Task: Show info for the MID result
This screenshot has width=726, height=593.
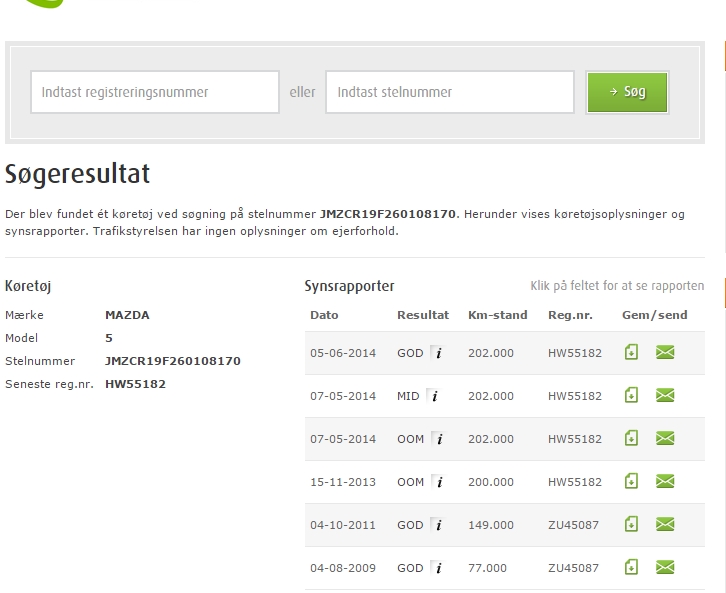Action: pos(433,395)
